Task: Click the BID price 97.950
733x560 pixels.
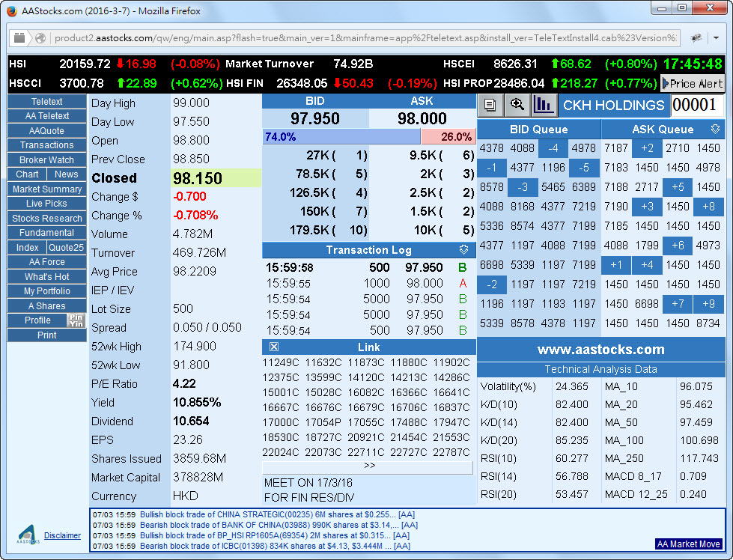Action: [315, 119]
